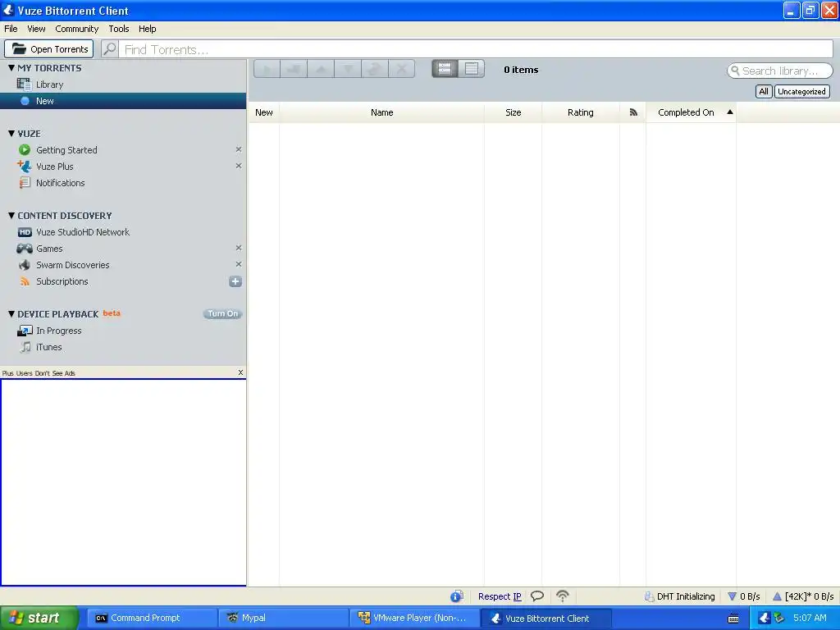Add a subscription with the plus button
Screen dimensions: 840x630
click(x=235, y=281)
